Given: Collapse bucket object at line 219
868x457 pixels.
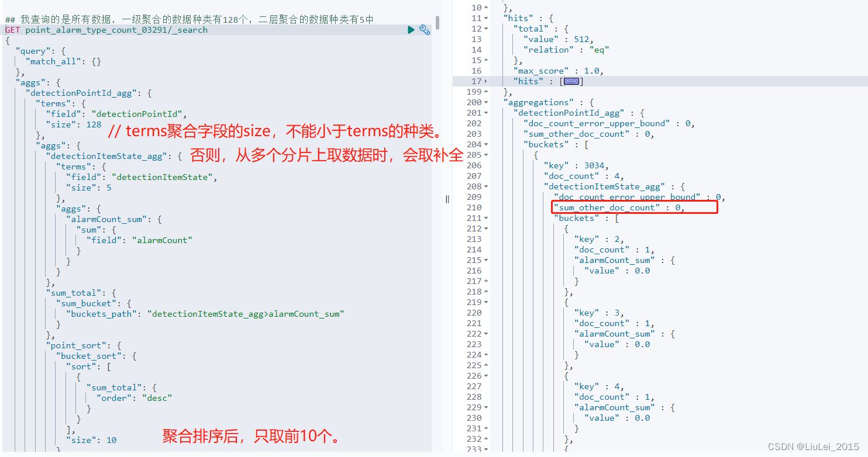Looking at the screenshot, I should point(486,302).
